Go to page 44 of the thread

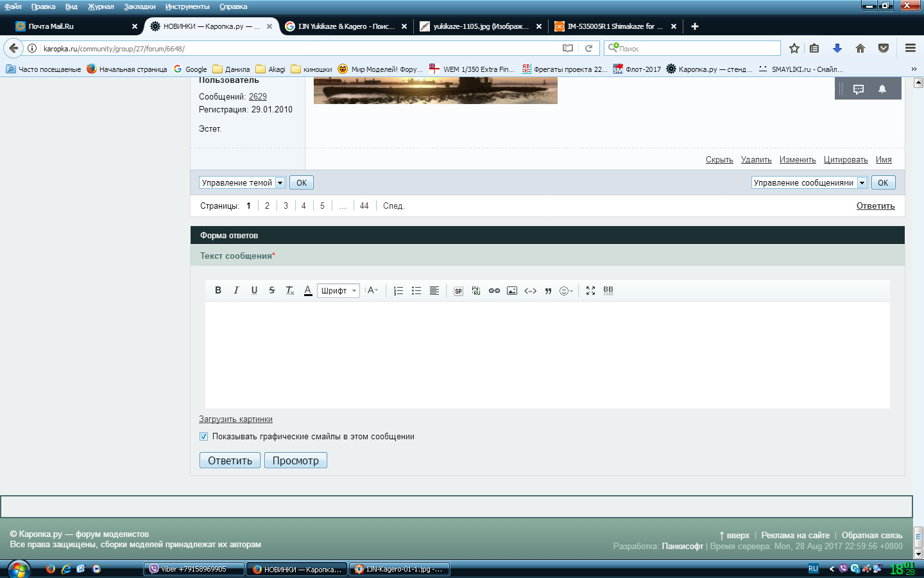[x=364, y=206]
